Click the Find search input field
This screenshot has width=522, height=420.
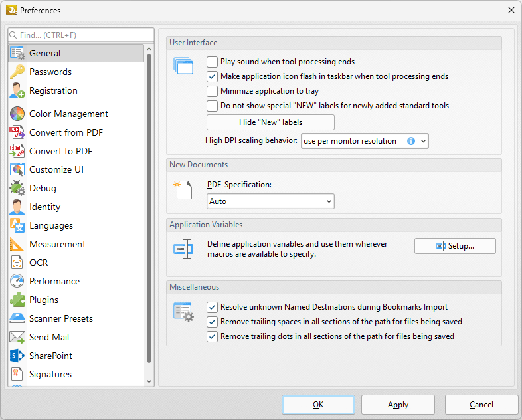click(81, 35)
